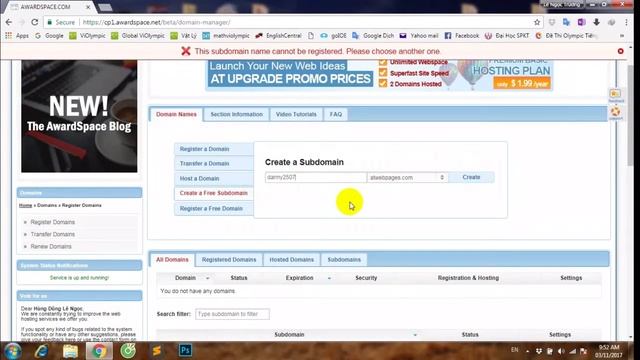Screen dimensions: 640x360
Task: Open the EnglishCentral bookmark
Action: [x=278, y=36]
